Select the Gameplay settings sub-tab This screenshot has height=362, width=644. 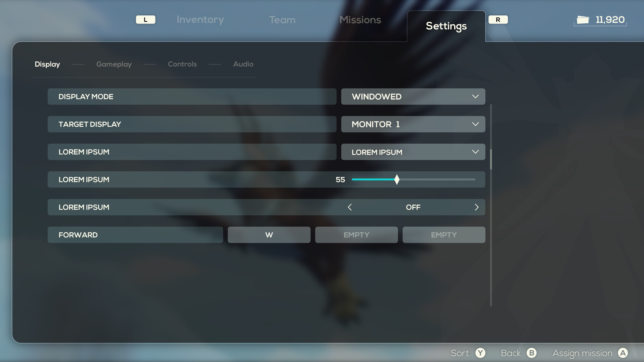[x=114, y=64]
